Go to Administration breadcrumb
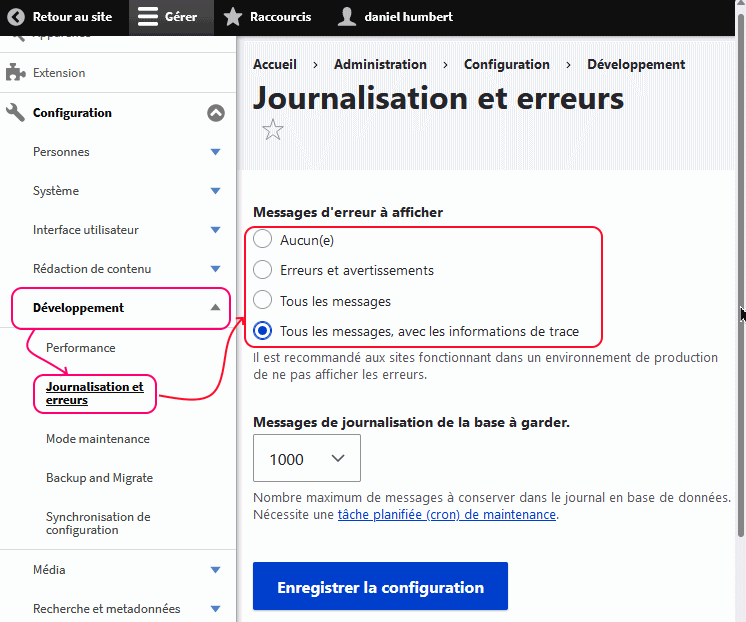The width and height of the screenshot is (746, 622). (380, 64)
